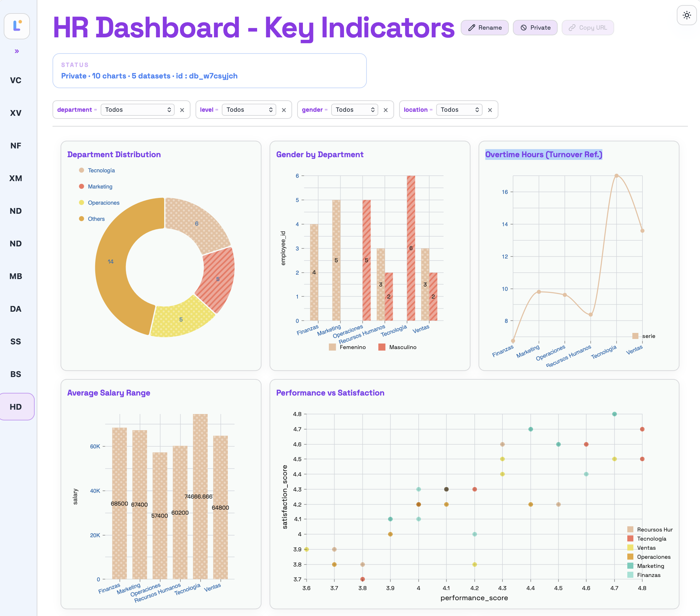Toggle Marketing legend in Department Distribution
700x616 pixels.
(x=96, y=187)
